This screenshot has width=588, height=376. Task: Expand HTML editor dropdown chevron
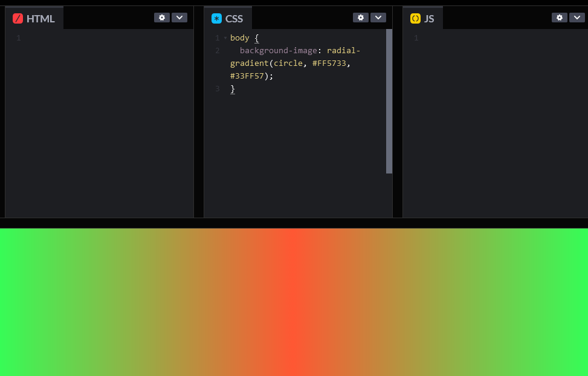tap(179, 18)
